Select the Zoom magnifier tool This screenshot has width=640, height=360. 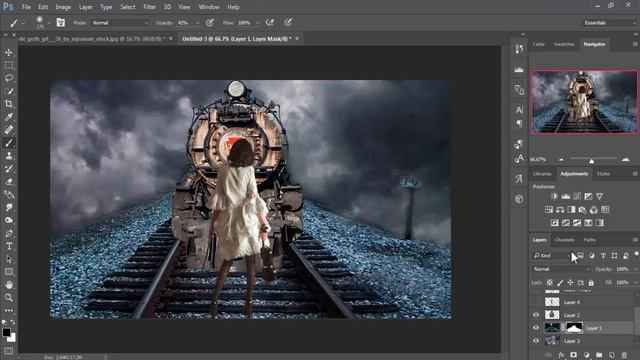click(9, 298)
